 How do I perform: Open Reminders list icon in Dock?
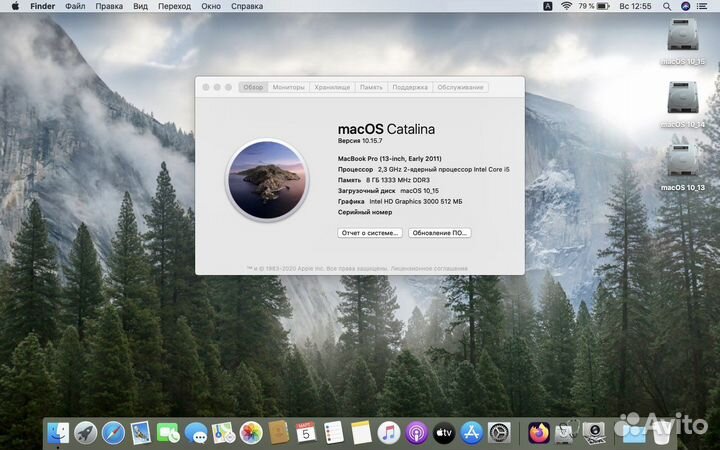click(x=333, y=433)
